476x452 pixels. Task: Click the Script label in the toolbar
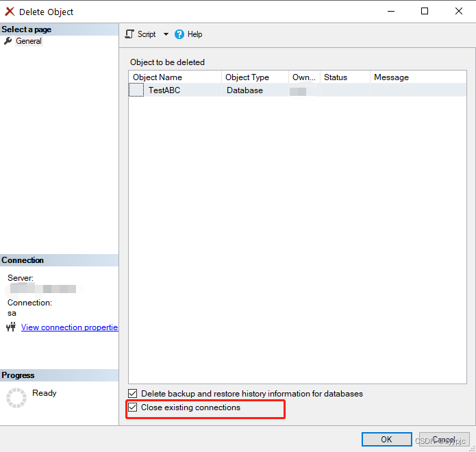point(147,34)
